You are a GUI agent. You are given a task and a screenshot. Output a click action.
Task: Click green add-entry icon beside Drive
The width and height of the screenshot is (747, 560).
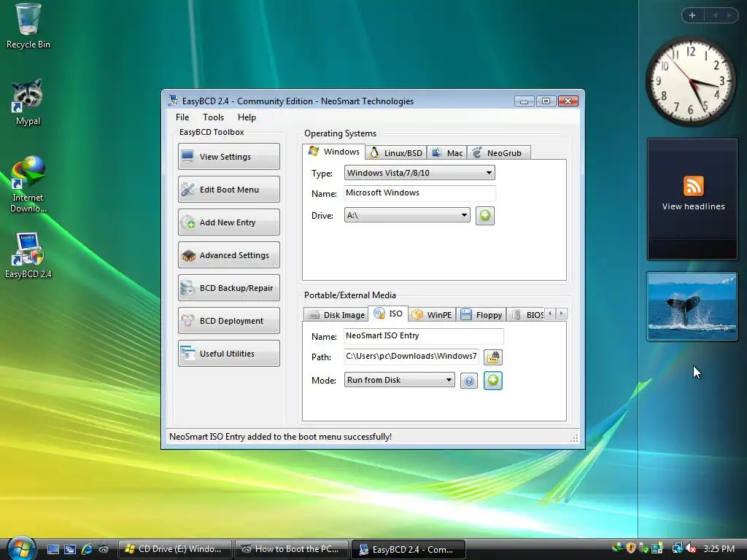[485, 216]
